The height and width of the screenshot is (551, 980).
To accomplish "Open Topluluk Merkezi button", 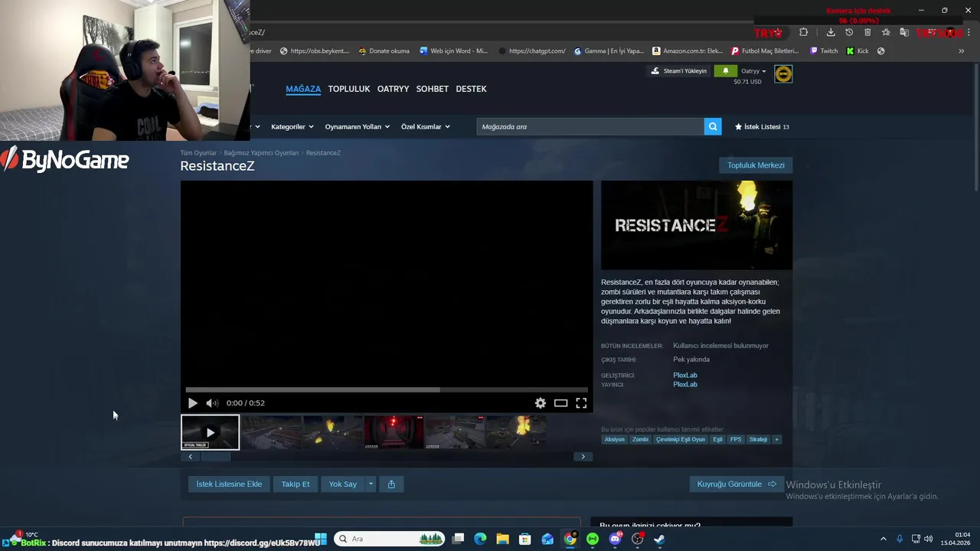I will (756, 165).
